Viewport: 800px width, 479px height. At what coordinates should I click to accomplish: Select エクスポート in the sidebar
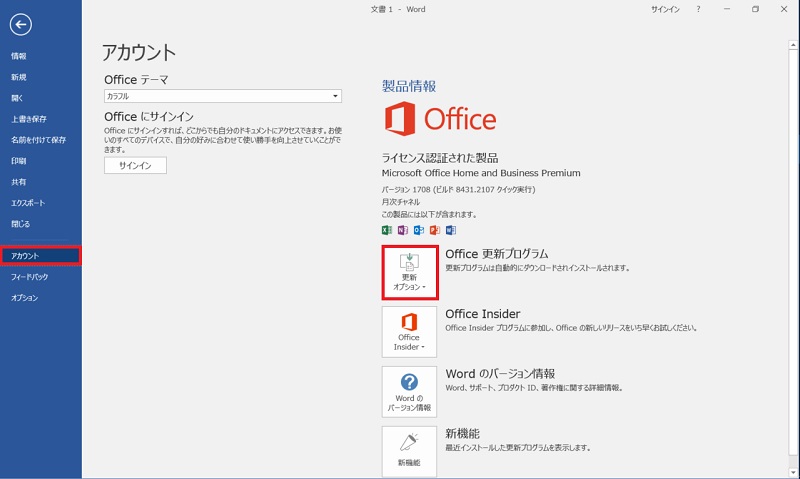click(28, 203)
